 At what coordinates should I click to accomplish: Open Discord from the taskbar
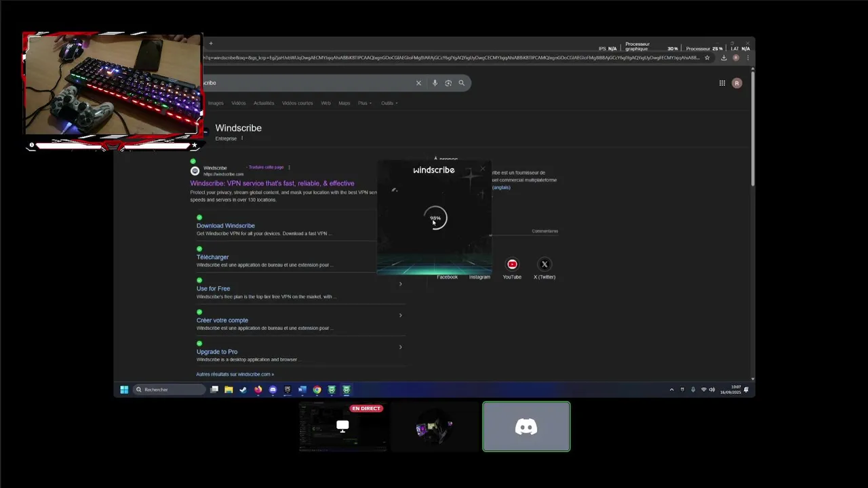coord(273,390)
